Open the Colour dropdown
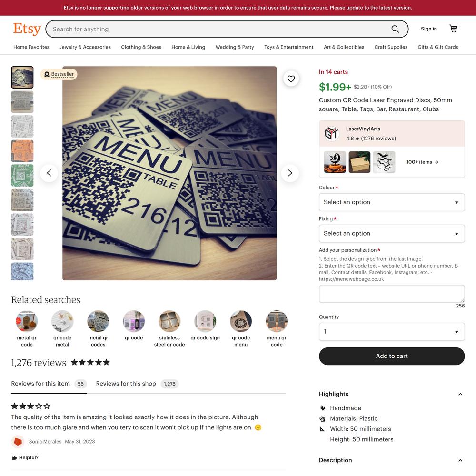476x476 pixels. [x=392, y=202]
